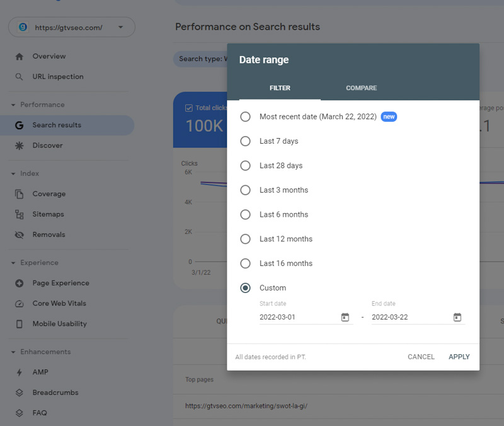Image resolution: width=504 pixels, height=426 pixels.
Task: Click the start date input field
Action: (x=297, y=317)
